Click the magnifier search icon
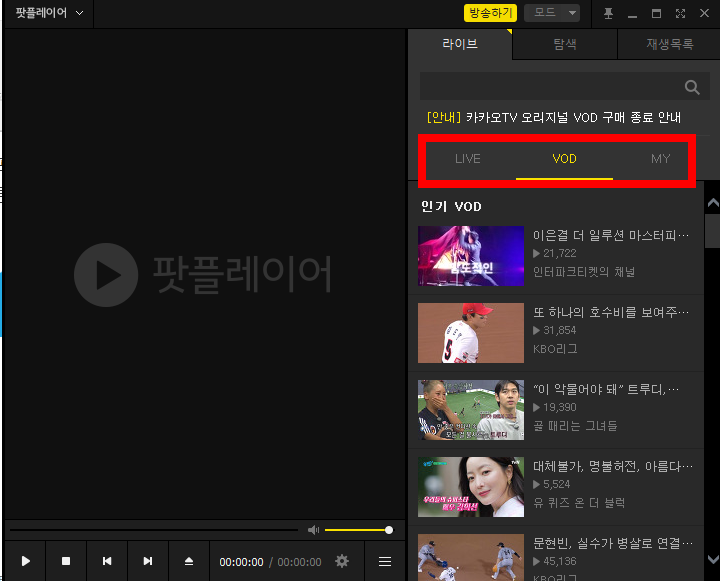 tap(692, 87)
